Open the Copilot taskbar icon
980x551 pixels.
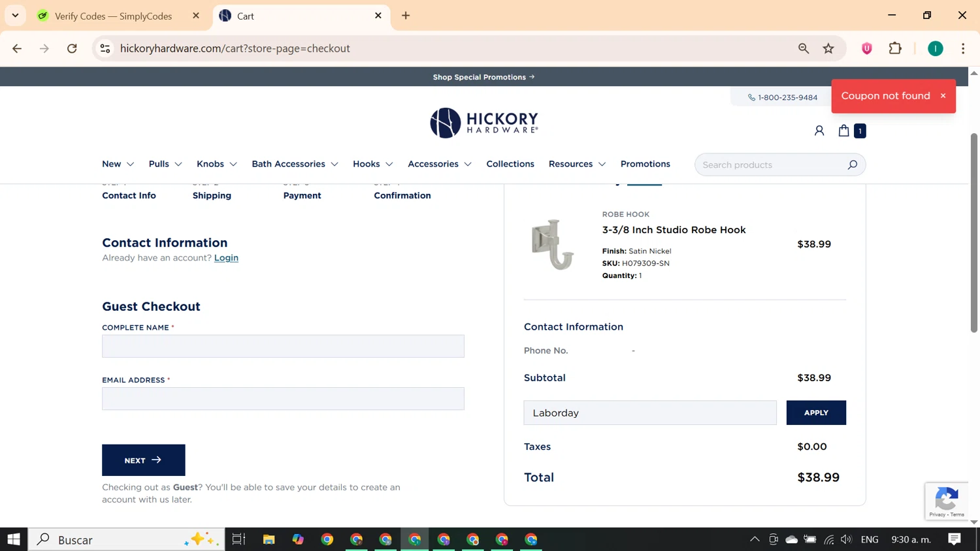(x=298, y=539)
